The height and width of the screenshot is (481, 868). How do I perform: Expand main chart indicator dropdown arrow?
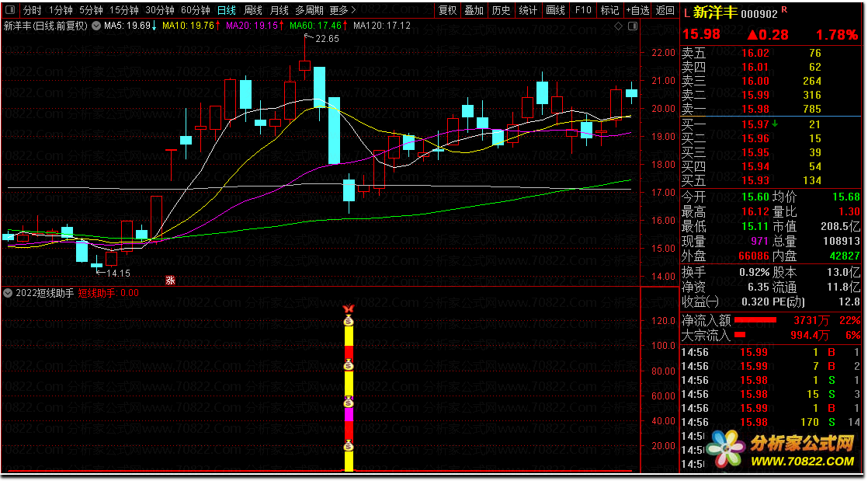(96, 26)
